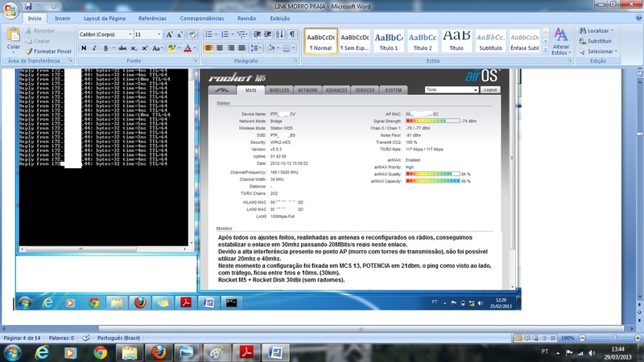Image resolution: width=644 pixels, height=362 pixels.
Task: Open Word Help question mark icon
Action: tap(638, 18)
